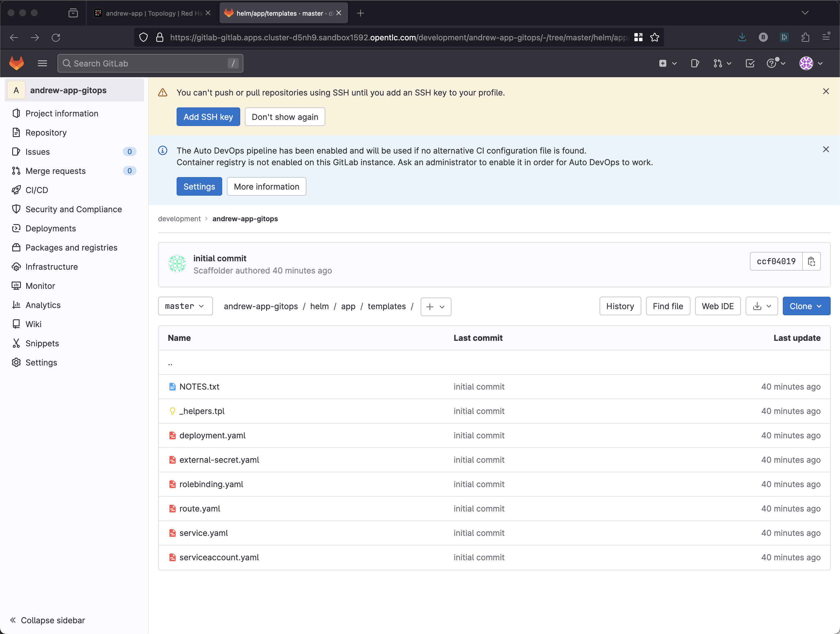Bookmark page with star icon
The width and height of the screenshot is (840, 634).
pos(654,37)
